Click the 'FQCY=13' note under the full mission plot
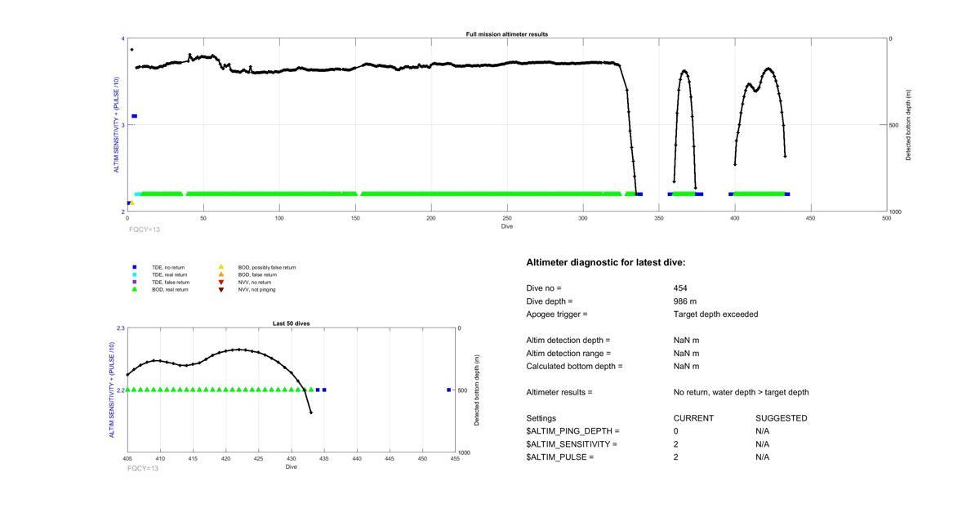Screen dimensions: 980x508 click(x=145, y=230)
